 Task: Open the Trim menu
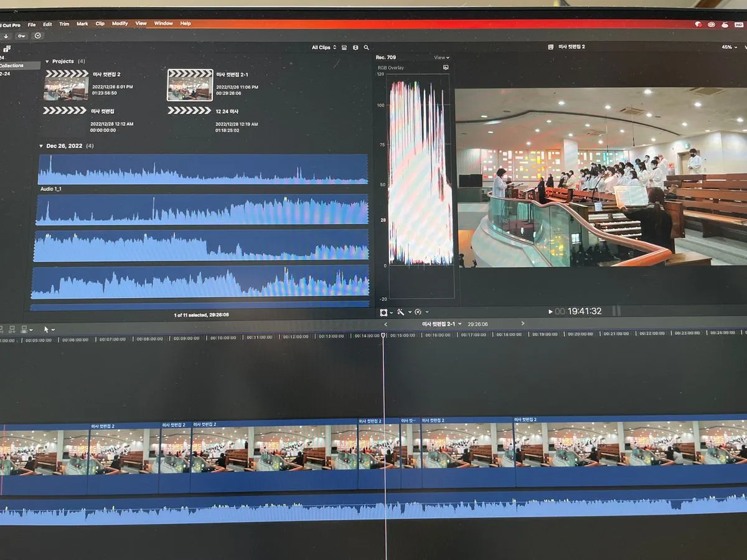(64, 24)
